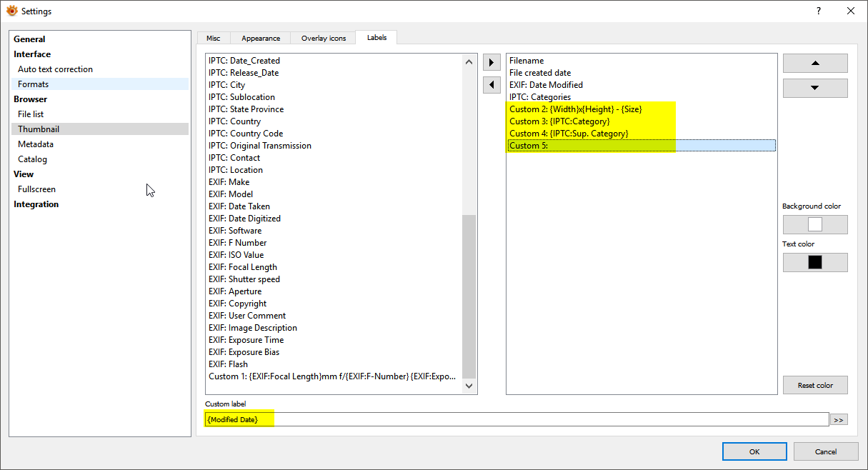Screen dimensions: 868x470
Task: Switch to the Misc tab
Action: tap(214, 38)
